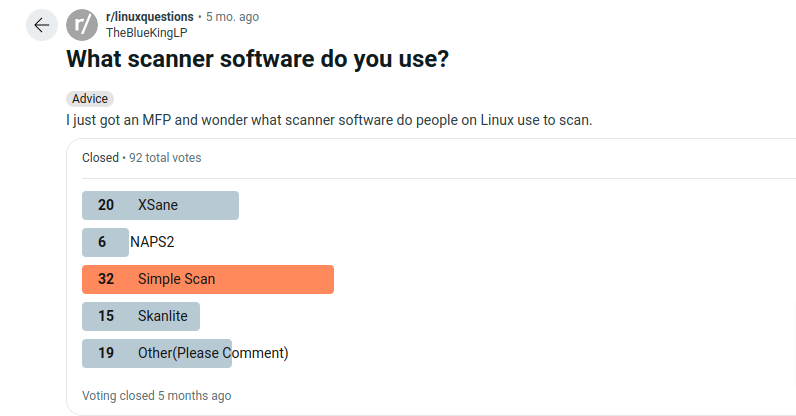Click the post body text about MFP
The height and width of the screenshot is (416, 796).
[x=329, y=120]
